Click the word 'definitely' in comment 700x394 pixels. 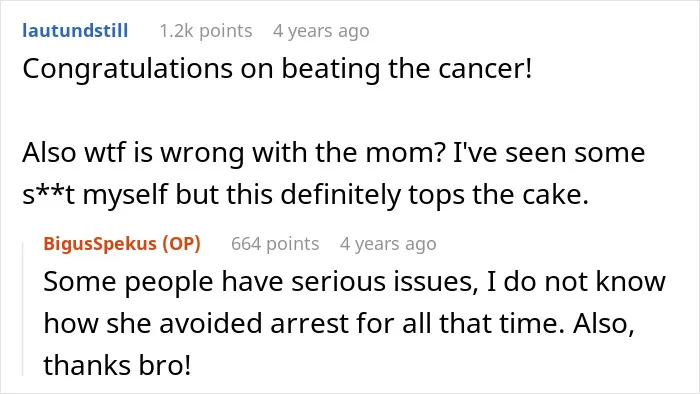point(341,195)
